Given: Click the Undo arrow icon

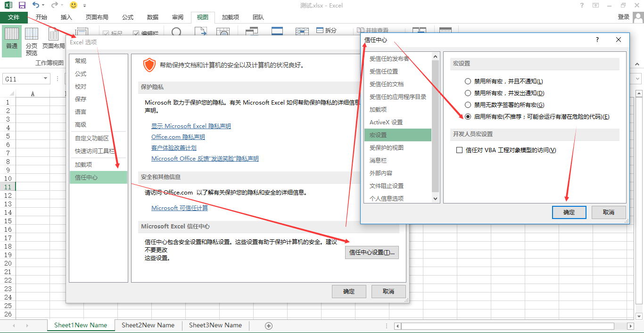Looking at the screenshot, I should pos(36,5).
